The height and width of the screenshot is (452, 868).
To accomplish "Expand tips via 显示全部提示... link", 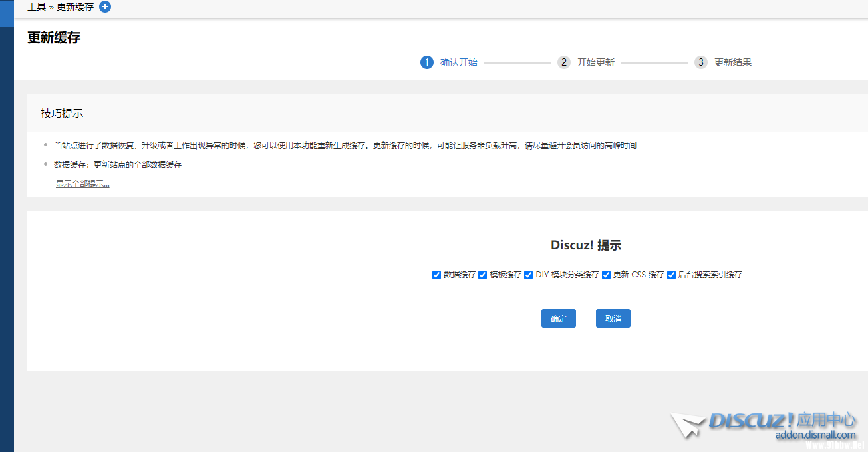I will (x=82, y=184).
